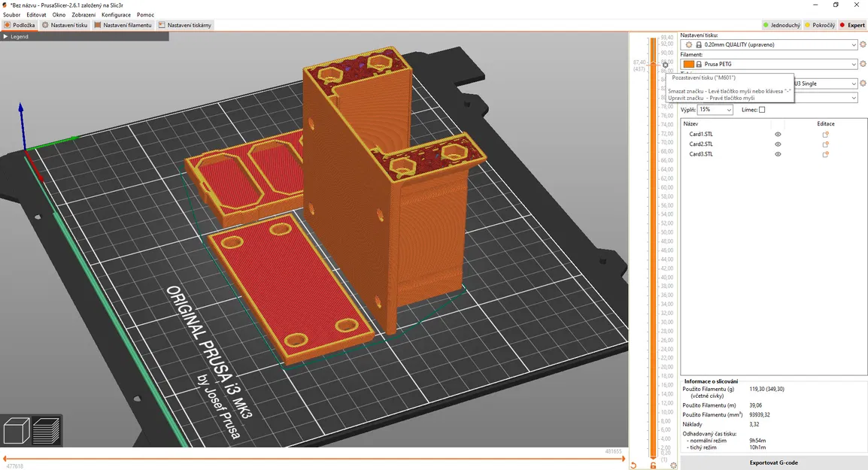Open layer slider settings cog icon
This screenshot has height=470, width=868.
673,465
